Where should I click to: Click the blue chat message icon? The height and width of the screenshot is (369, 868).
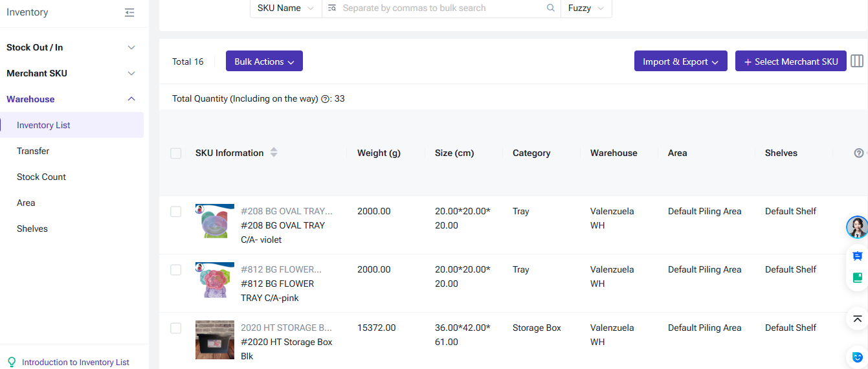858,256
